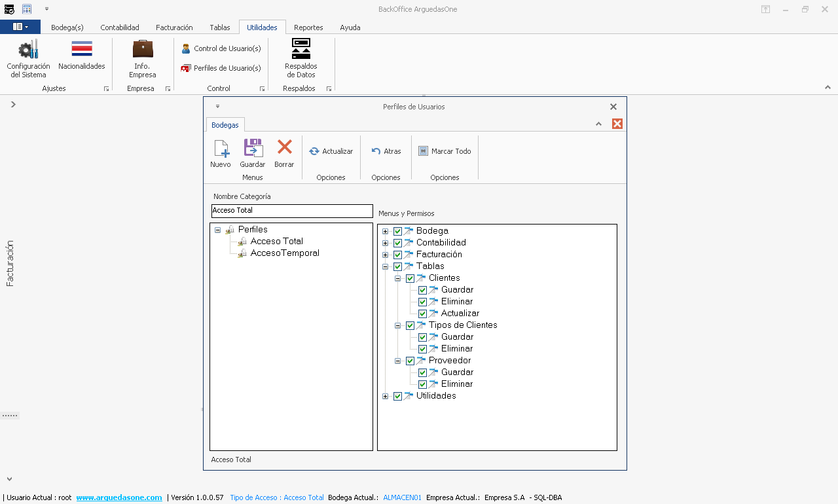Toggle Facturación permission checkbox
Image resolution: width=838 pixels, height=504 pixels.
[x=397, y=255]
